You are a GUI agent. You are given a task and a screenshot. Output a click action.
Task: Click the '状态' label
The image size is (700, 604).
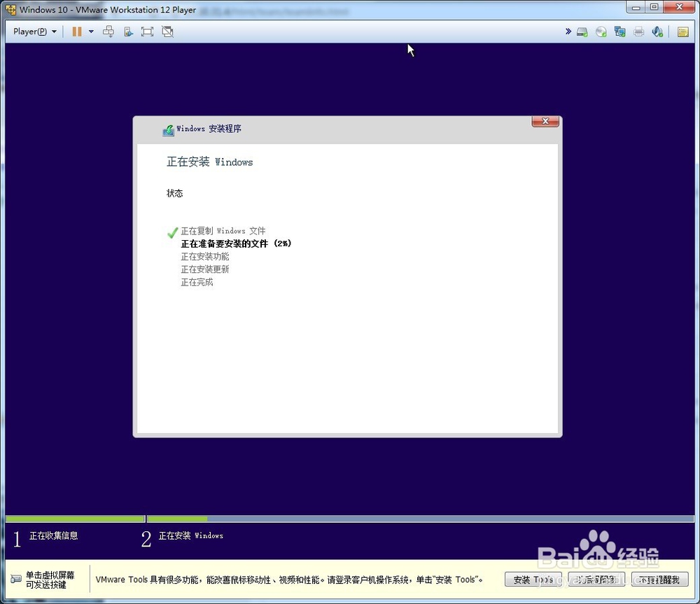tap(174, 193)
